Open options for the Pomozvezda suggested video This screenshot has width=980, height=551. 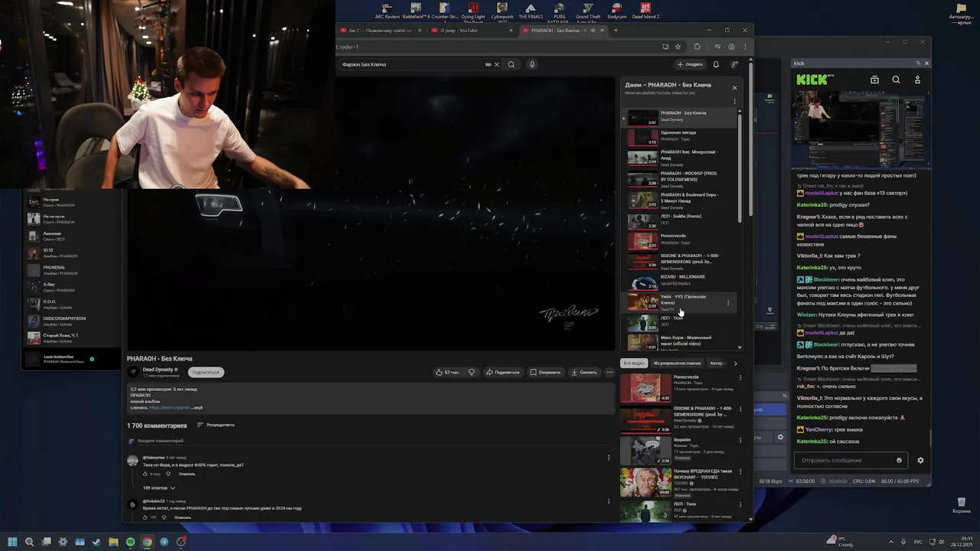tap(740, 377)
